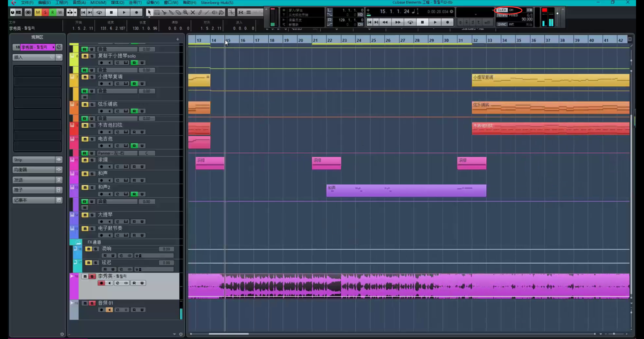Mute the 大提琴 track

pyautogui.click(x=85, y=215)
